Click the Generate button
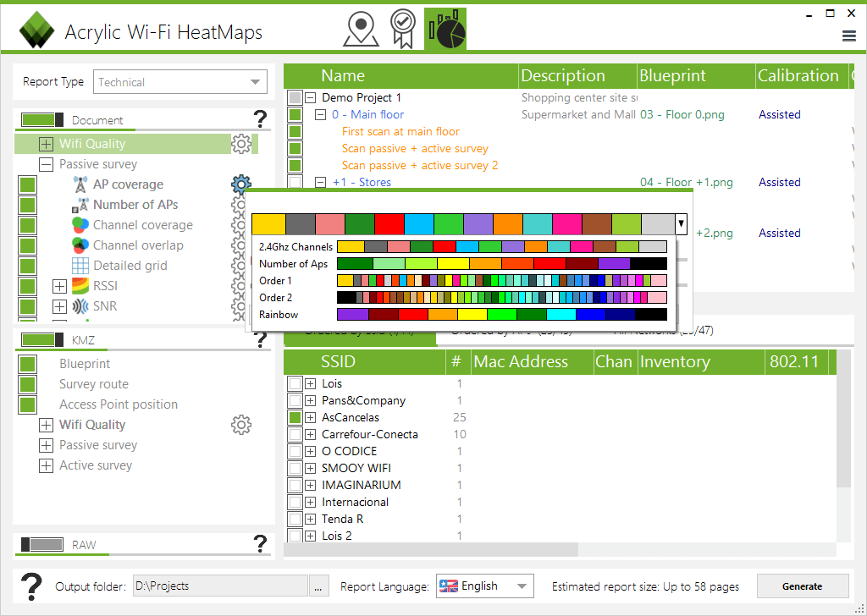 [x=803, y=586]
